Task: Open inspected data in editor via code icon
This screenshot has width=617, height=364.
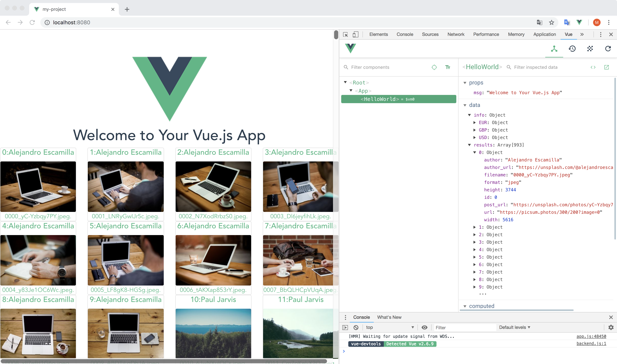Action: click(x=593, y=67)
